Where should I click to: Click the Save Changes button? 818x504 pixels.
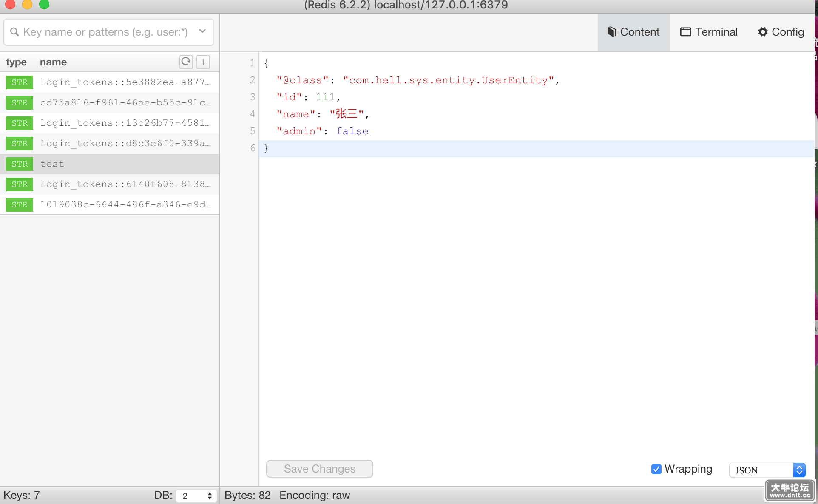(320, 469)
